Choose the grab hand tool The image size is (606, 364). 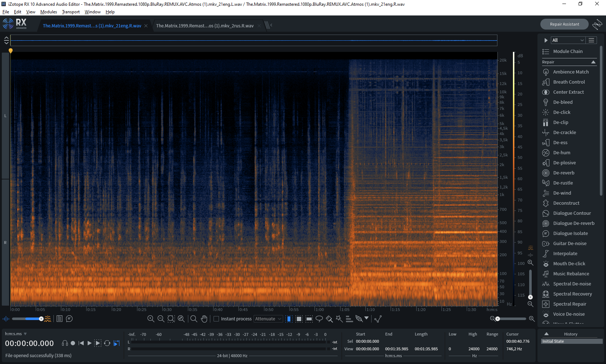click(x=204, y=319)
